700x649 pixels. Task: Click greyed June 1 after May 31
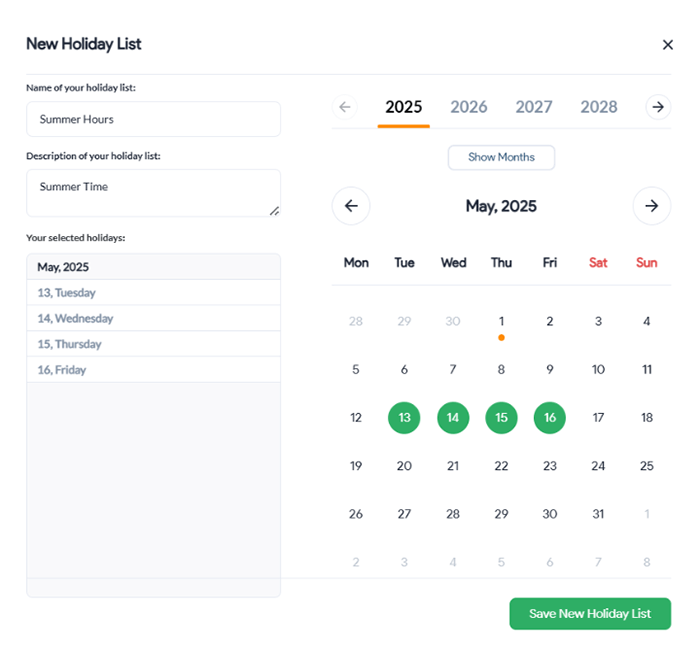[646, 514]
